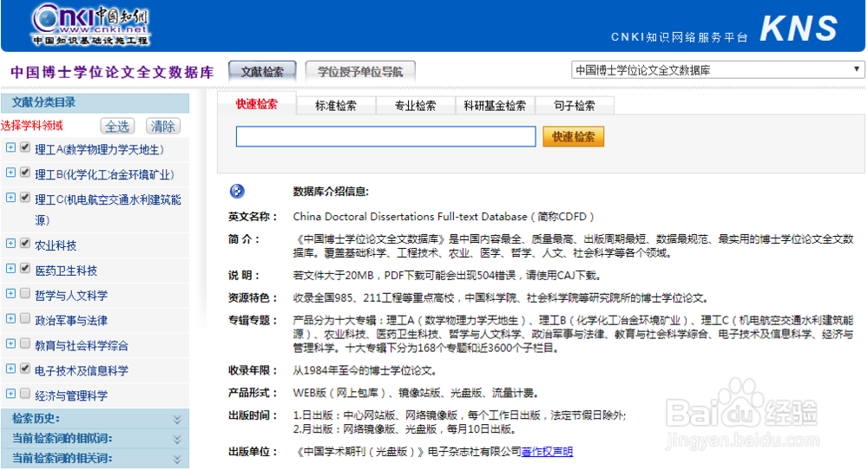Click the 政治军事与法律 category link
868x470 pixels.
[71, 321]
